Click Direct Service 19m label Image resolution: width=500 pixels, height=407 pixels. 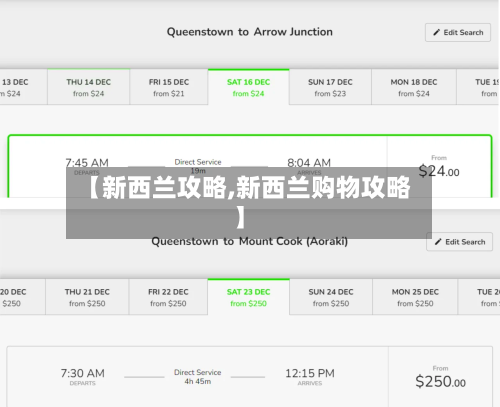(198, 166)
